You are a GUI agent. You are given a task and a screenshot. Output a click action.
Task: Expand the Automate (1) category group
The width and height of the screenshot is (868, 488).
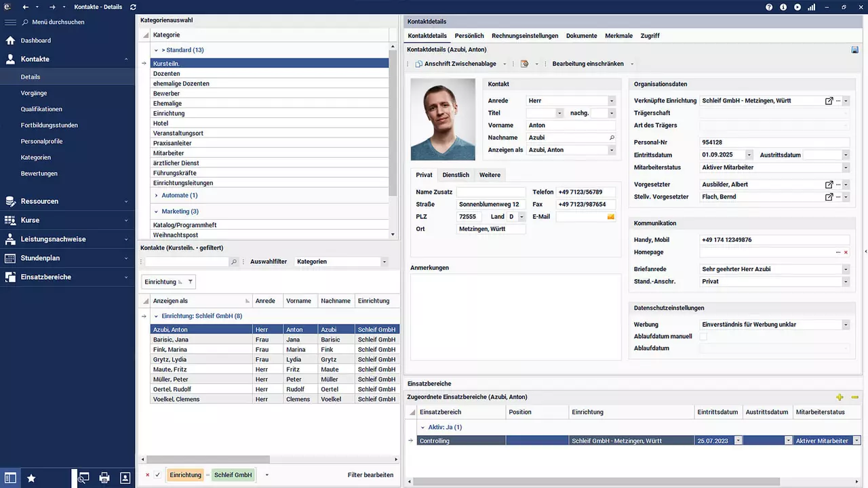pyautogui.click(x=156, y=195)
